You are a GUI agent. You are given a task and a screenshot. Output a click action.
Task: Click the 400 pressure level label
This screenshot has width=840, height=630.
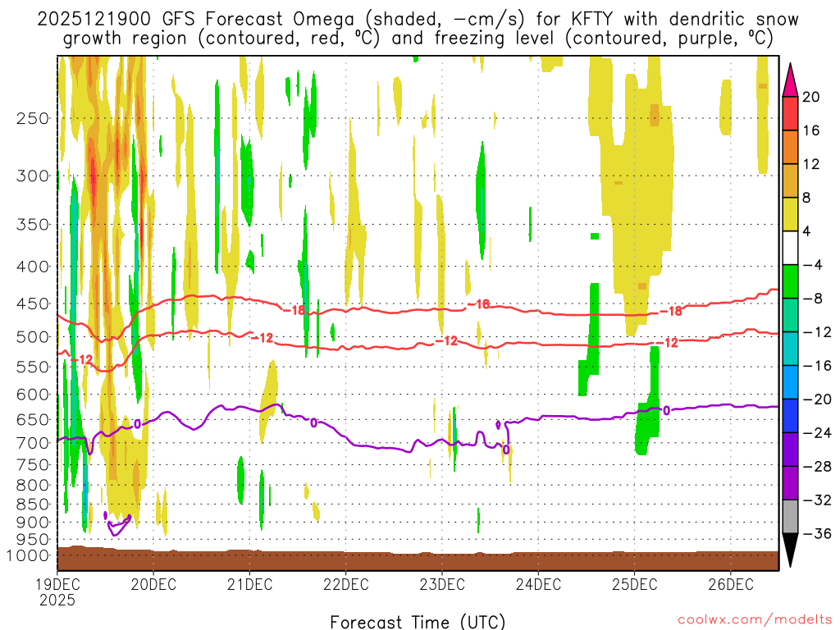pyautogui.click(x=33, y=267)
